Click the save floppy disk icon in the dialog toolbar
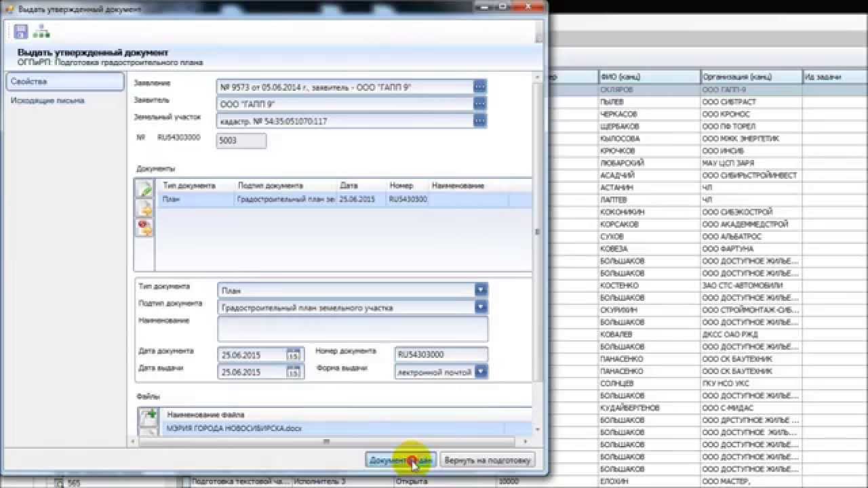868x488 pixels. (x=20, y=31)
